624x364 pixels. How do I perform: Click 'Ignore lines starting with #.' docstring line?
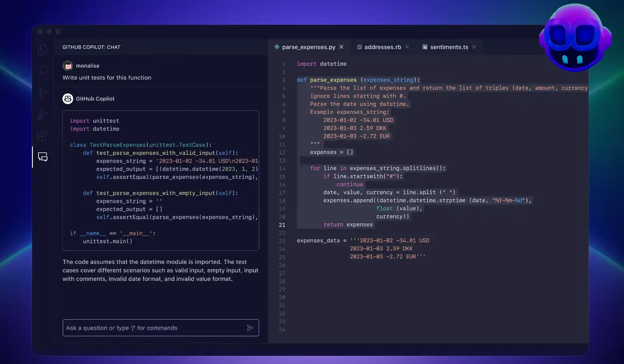click(358, 96)
